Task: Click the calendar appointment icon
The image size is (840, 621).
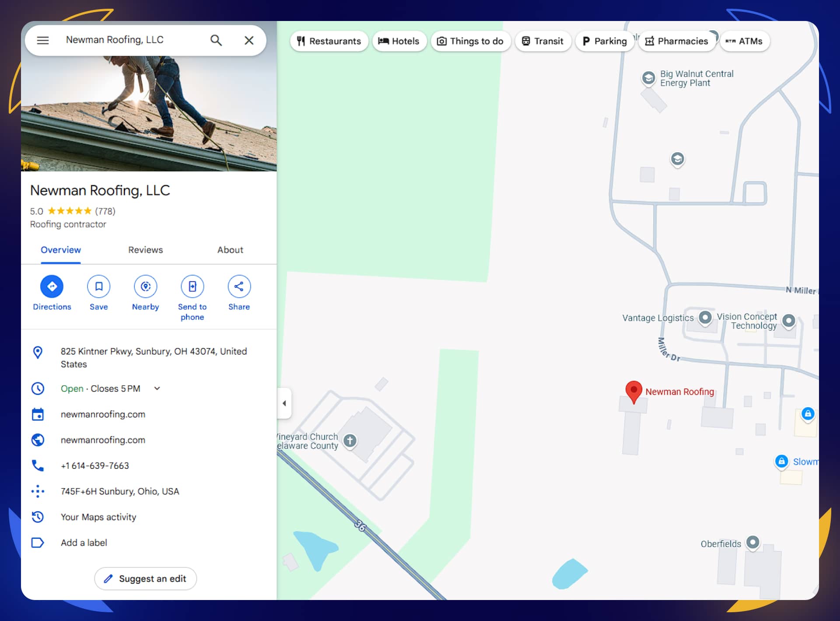Action: pos(38,414)
